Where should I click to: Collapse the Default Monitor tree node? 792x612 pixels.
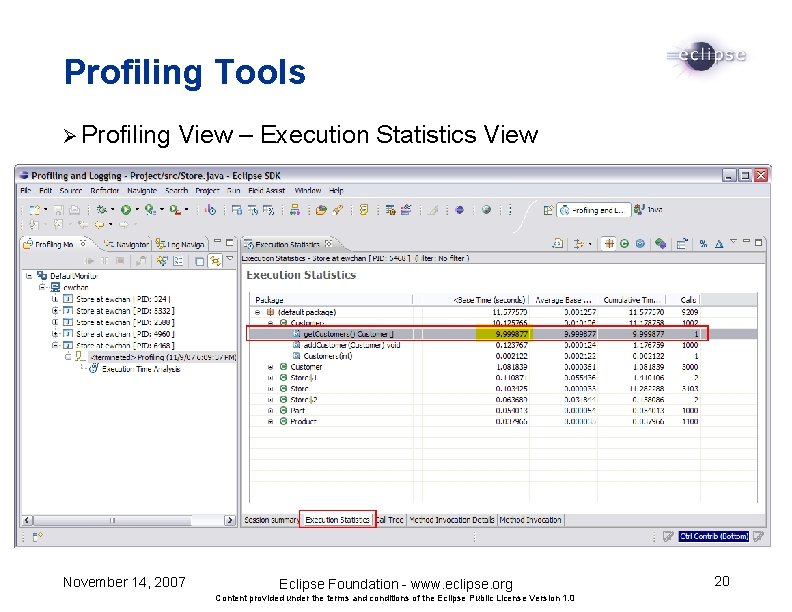point(30,276)
